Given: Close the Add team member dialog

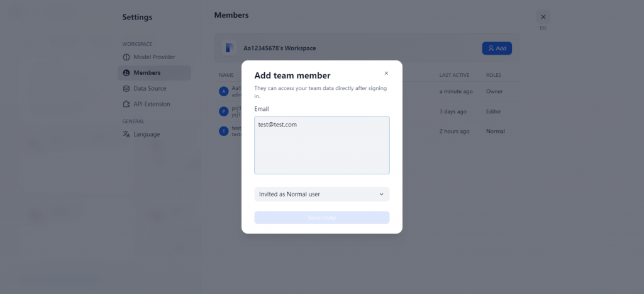Looking at the screenshot, I should coord(386,73).
